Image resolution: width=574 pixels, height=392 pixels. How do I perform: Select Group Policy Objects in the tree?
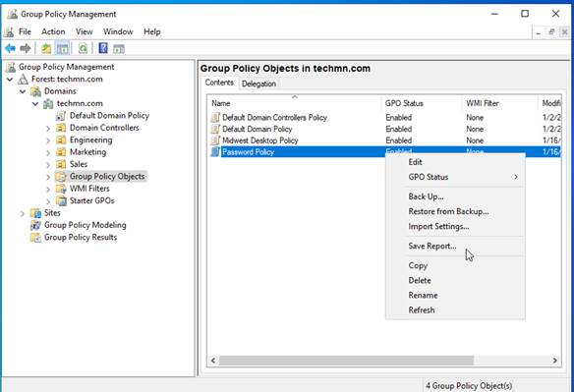107,177
